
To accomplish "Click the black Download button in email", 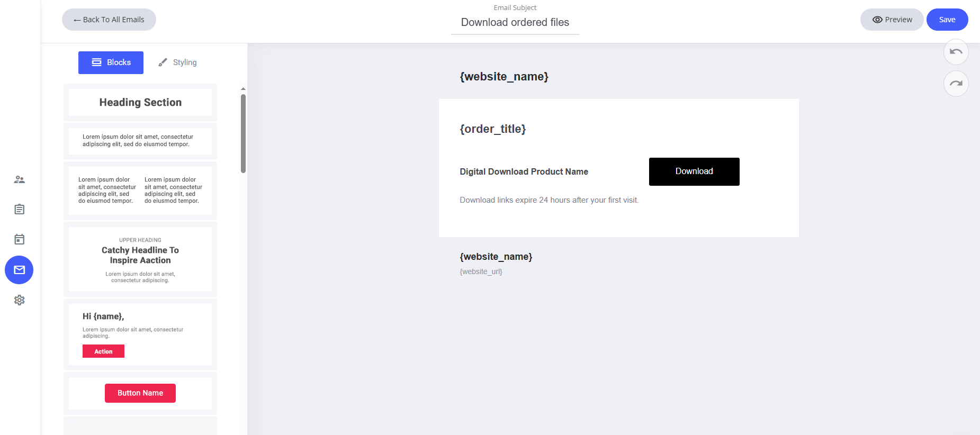I will tap(694, 171).
